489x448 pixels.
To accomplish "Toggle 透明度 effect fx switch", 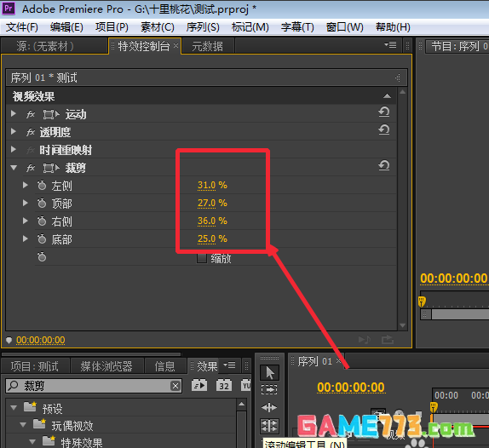I will (x=31, y=132).
